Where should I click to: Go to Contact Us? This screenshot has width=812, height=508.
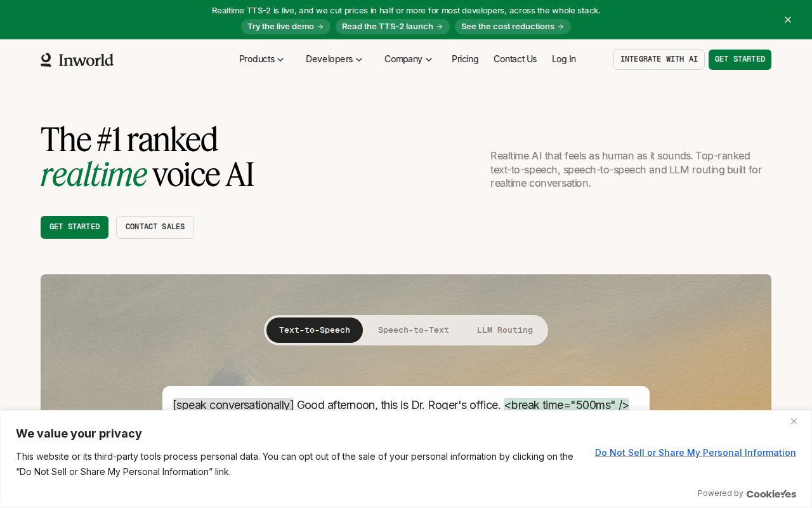point(515,59)
